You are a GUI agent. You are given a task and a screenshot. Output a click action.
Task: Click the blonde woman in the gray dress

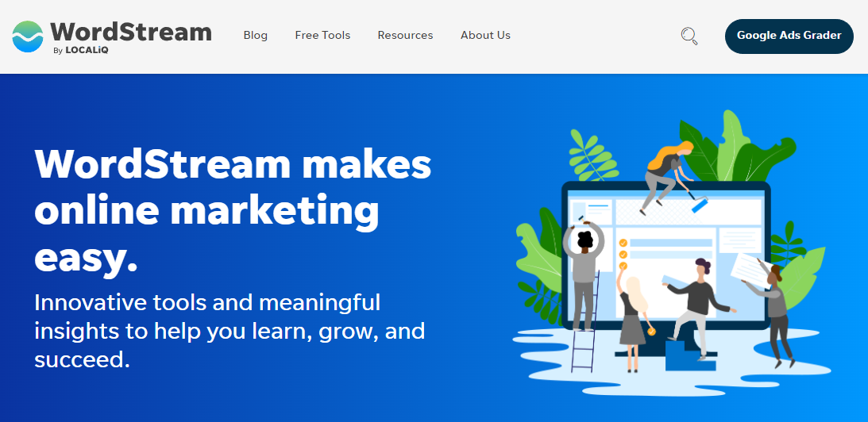pyautogui.click(x=634, y=320)
